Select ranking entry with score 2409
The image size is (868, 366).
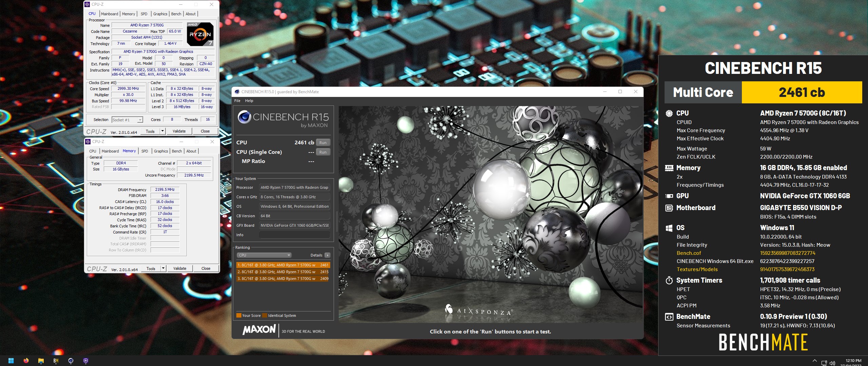283,279
